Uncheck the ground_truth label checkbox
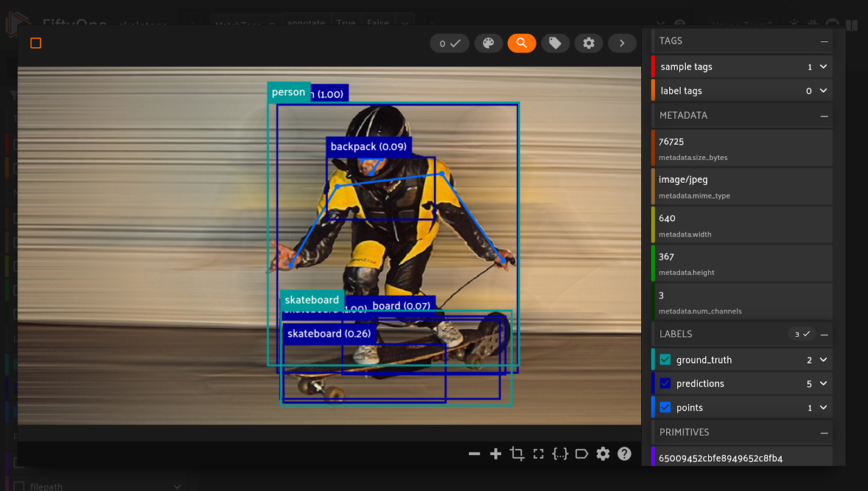 [665, 360]
